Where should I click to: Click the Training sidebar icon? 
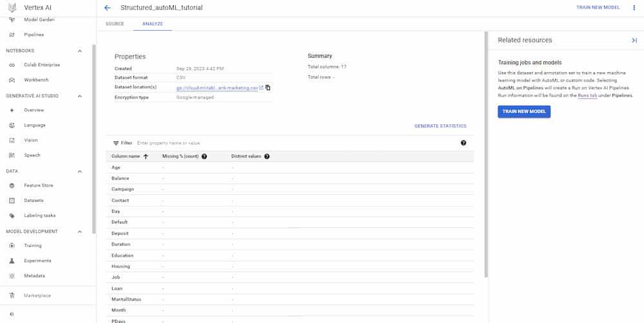coord(12,245)
